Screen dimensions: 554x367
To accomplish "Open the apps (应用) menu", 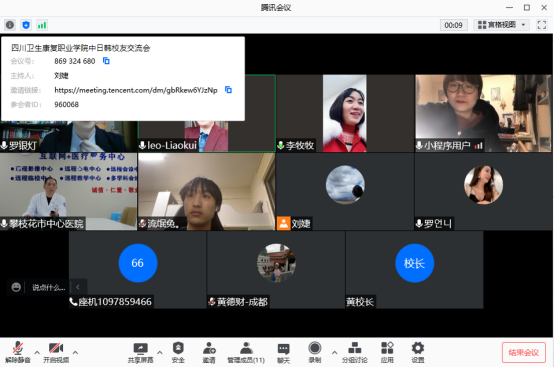I will tap(387, 353).
